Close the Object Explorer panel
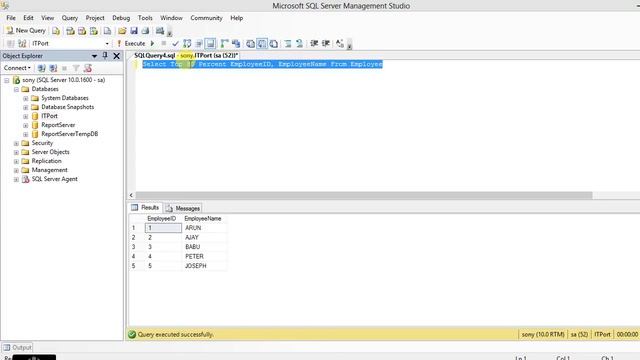The width and height of the screenshot is (640, 360). tap(117, 56)
